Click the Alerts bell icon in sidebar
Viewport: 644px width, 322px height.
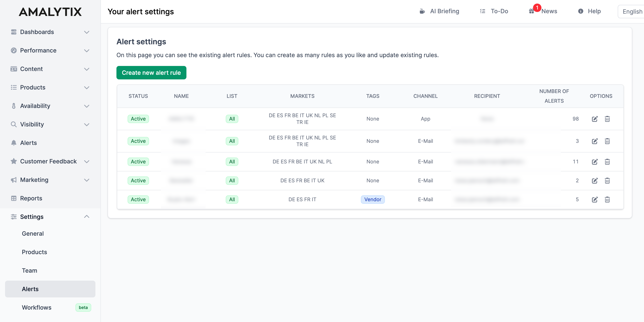(x=14, y=143)
